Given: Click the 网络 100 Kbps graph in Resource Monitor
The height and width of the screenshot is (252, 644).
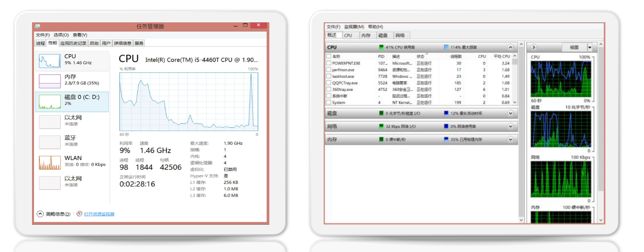Looking at the screenshot, I should coord(561,179).
